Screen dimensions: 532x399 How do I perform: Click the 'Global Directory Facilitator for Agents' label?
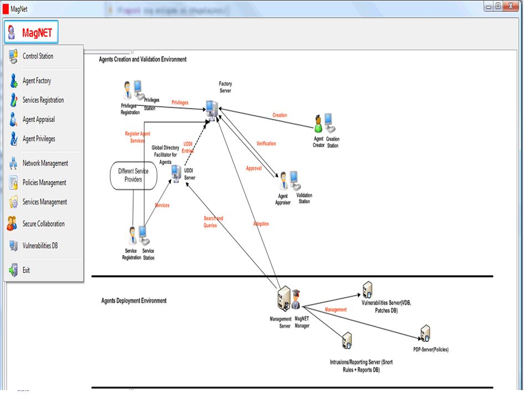click(165, 155)
